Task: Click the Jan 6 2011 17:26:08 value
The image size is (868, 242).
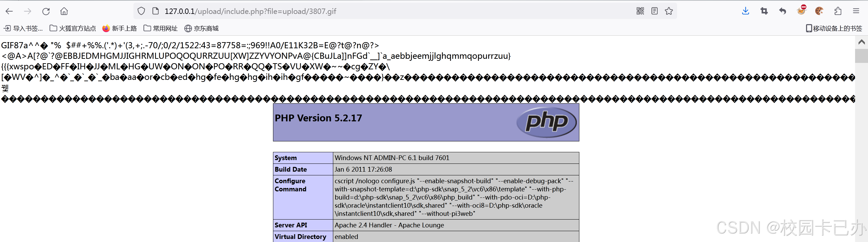Action: pyautogui.click(x=363, y=170)
